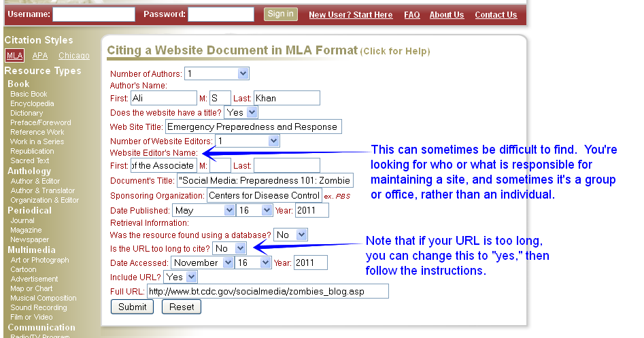Select Republication resource type
The height and width of the screenshot is (338, 644).
pyautogui.click(x=32, y=151)
